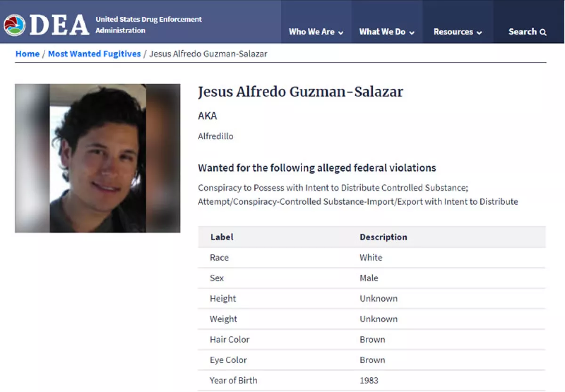This screenshot has height=392, width=565.
Task: Expand the Resources chevron arrow
Action: coord(479,33)
